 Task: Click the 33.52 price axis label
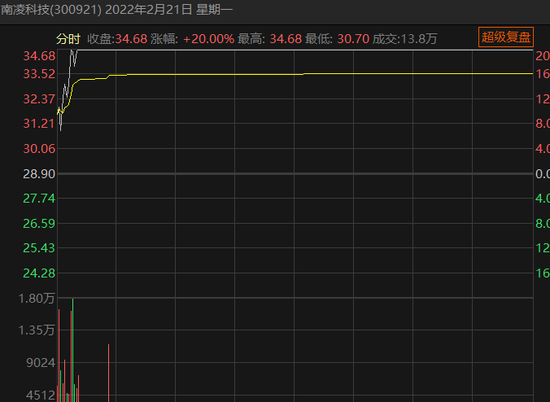pyautogui.click(x=39, y=74)
